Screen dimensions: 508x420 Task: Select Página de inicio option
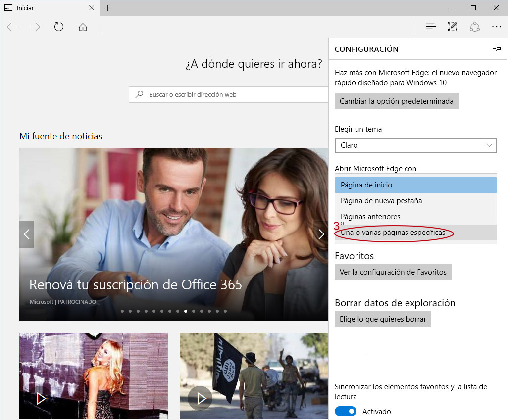coord(416,185)
